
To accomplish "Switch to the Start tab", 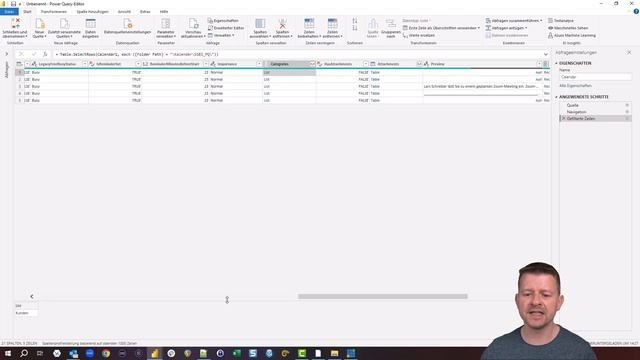I will coord(27,12).
